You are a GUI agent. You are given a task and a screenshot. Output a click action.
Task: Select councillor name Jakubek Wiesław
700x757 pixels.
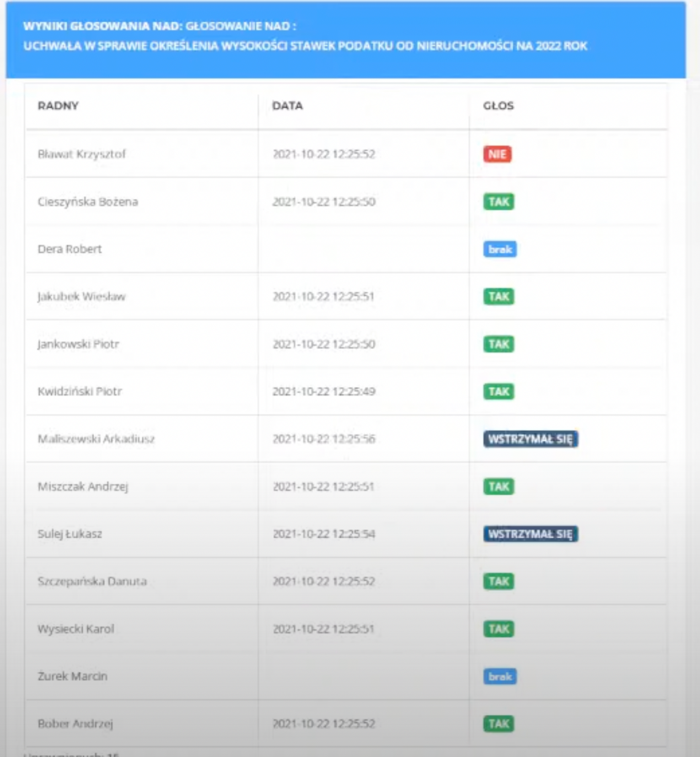pos(81,297)
